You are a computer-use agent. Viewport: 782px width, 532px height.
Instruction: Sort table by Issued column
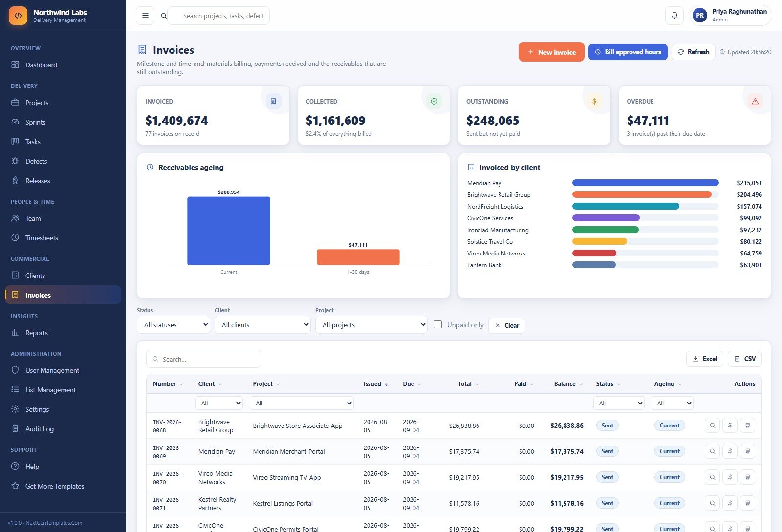pos(376,384)
